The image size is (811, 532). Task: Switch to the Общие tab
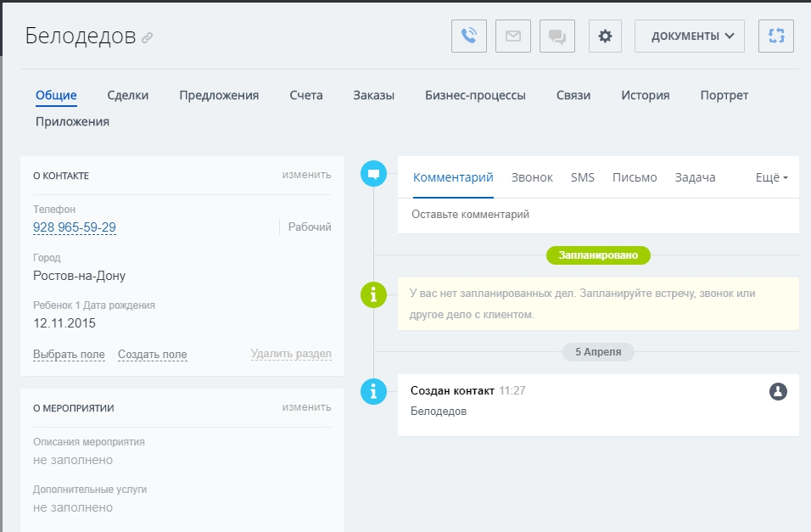point(56,95)
